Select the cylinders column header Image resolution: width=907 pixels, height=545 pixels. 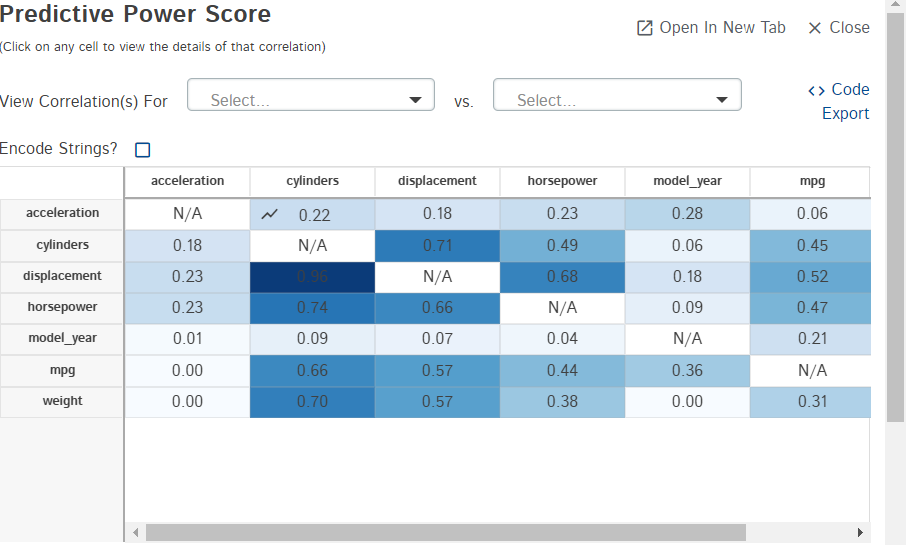coord(312,181)
